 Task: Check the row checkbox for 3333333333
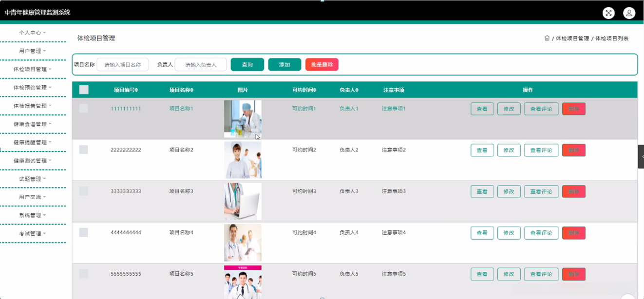tap(84, 191)
